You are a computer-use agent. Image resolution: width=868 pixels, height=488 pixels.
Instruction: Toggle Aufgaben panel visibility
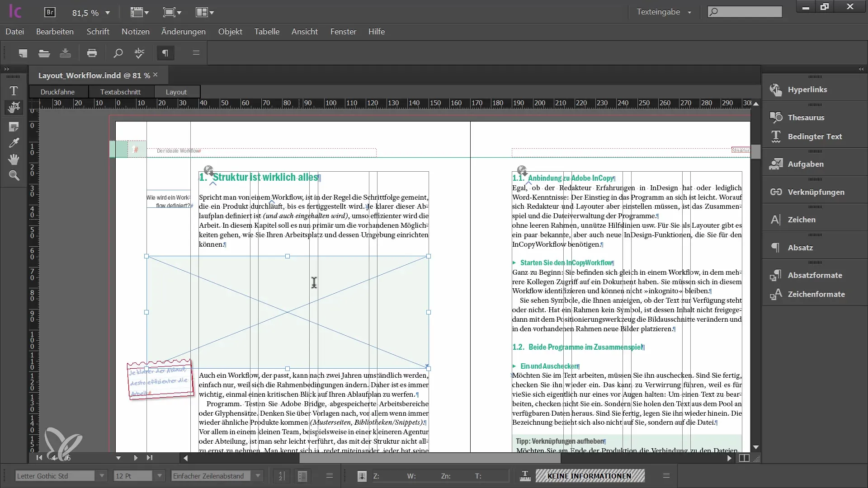coord(807,164)
